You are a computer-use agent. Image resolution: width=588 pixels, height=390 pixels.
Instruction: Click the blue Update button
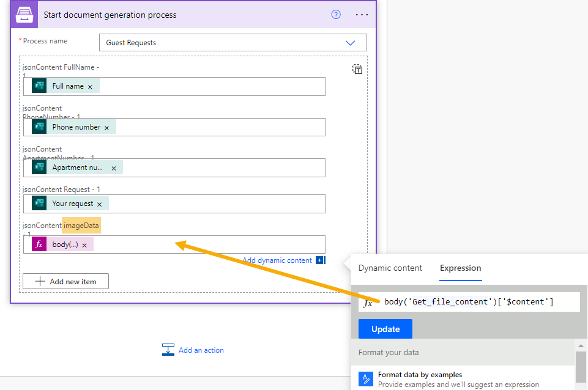pyautogui.click(x=385, y=329)
